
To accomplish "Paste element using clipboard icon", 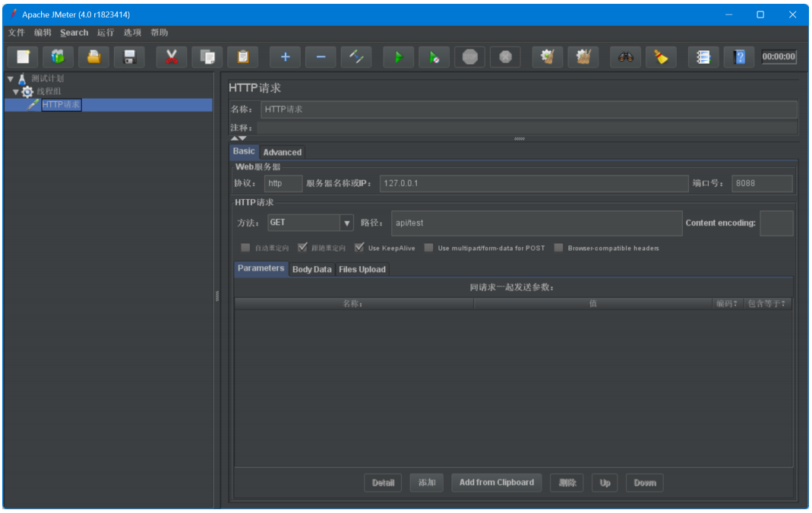I will [243, 56].
